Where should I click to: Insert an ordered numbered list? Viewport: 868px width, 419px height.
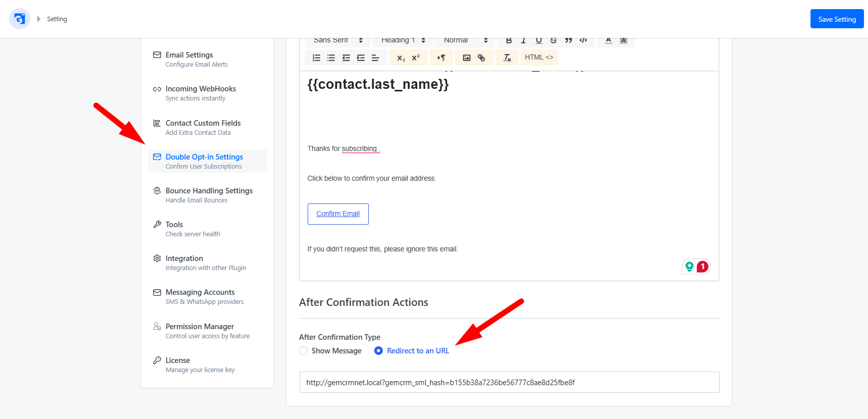click(316, 58)
